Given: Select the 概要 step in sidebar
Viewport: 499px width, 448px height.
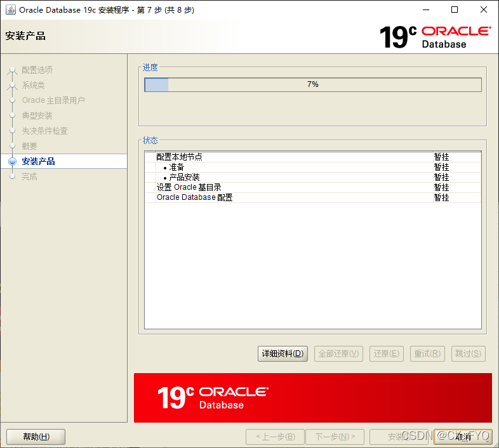Looking at the screenshot, I should click(x=29, y=146).
